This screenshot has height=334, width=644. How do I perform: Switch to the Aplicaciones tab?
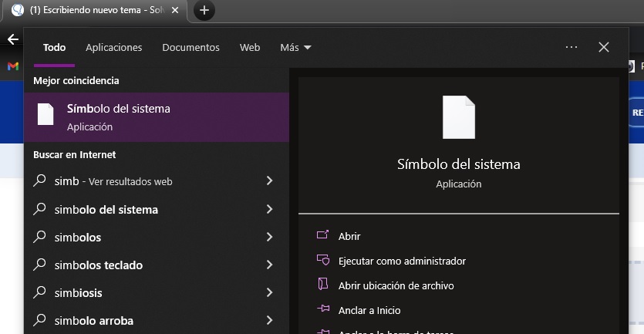pyautogui.click(x=114, y=47)
